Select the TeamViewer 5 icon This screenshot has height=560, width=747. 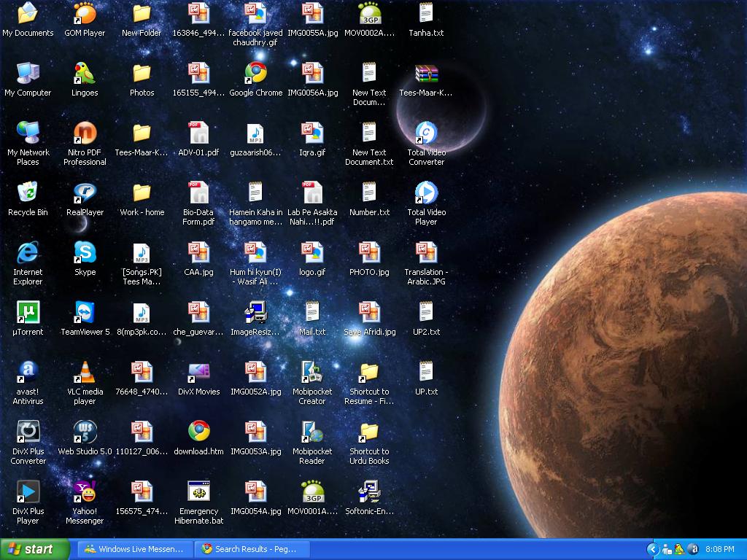(x=85, y=313)
